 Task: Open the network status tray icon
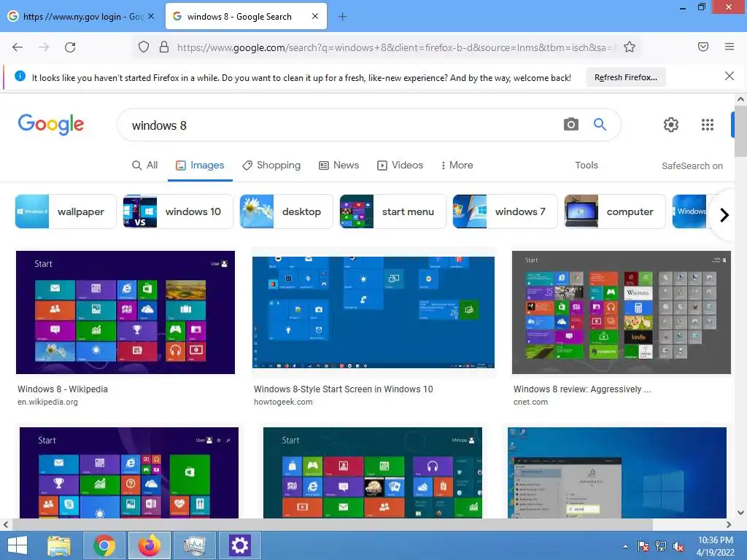[661, 546]
